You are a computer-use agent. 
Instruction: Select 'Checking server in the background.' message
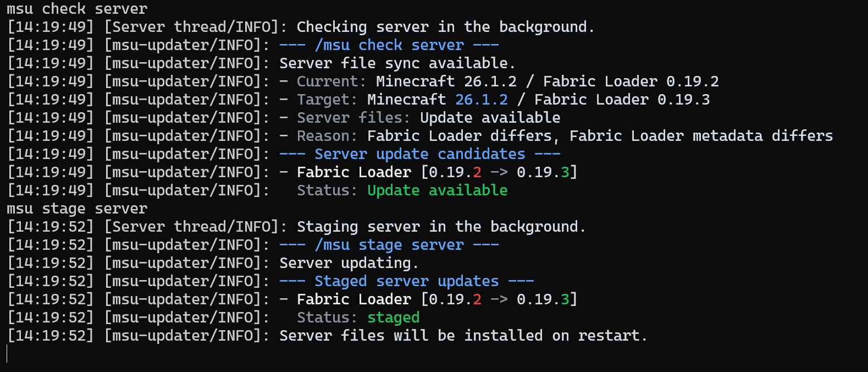446,27
